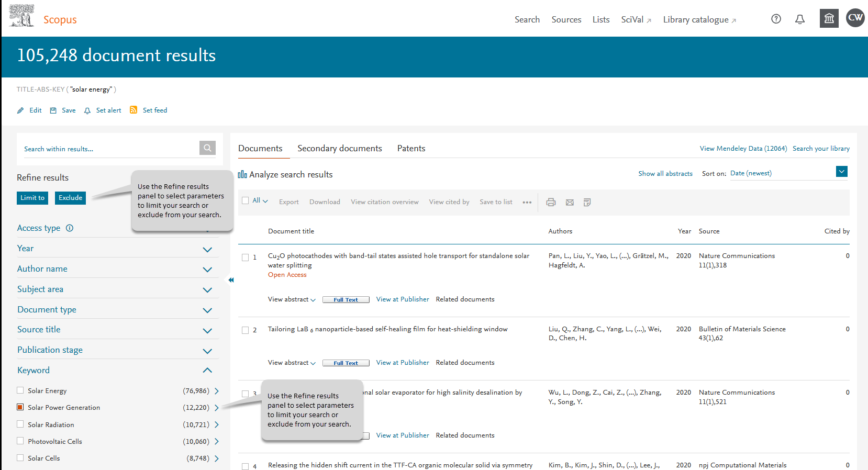The height and width of the screenshot is (470, 868).
Task: Open Cu2O photocathodes document title
Action: (398, 261)
